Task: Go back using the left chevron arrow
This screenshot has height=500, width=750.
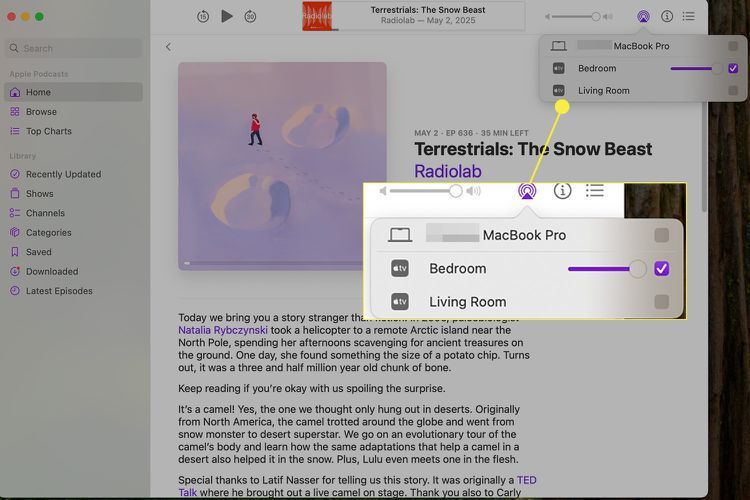Action: [x=168, y=47]
